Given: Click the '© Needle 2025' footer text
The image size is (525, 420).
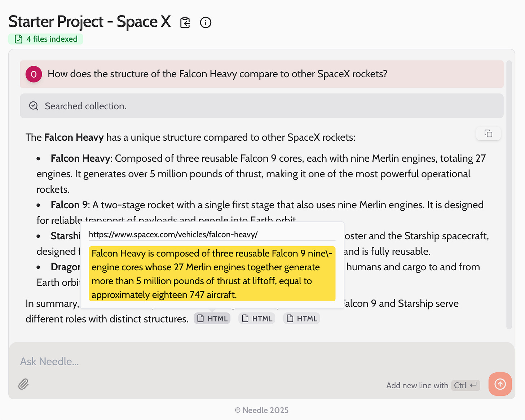Looking at the screenshot, I should pos(262,410).
